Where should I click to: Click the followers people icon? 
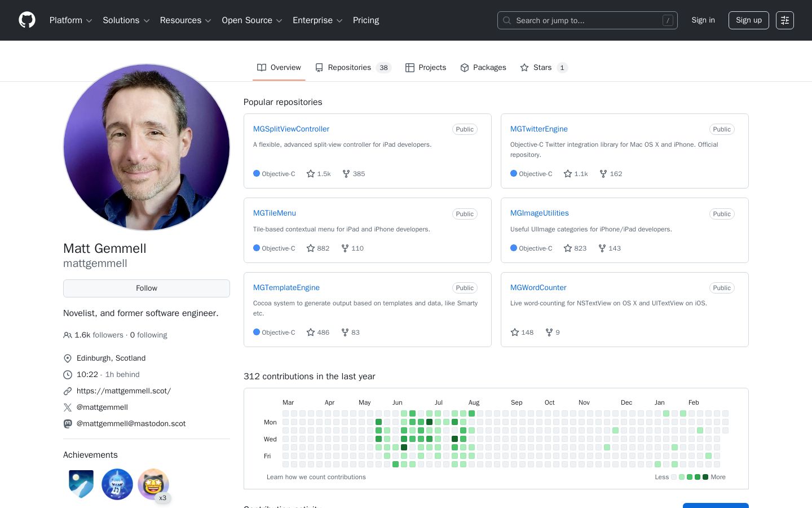pyautogui.click(x=68, y=335)
